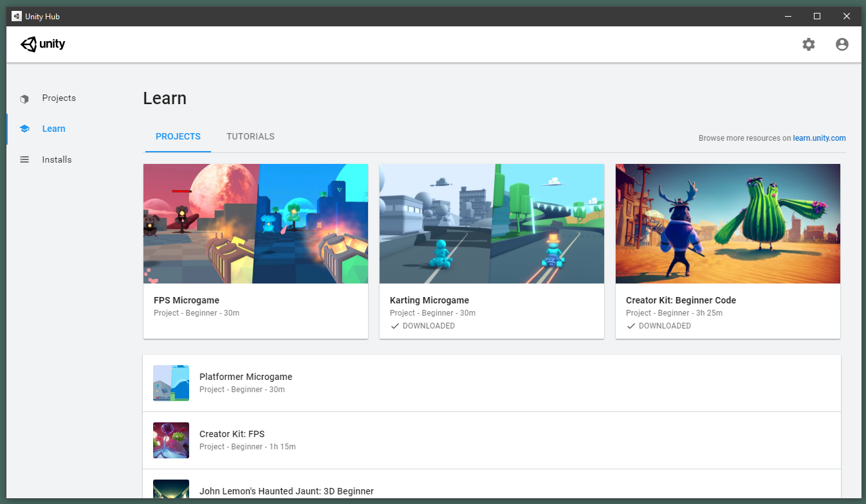
Task: Open Creator Kit: Beginner Code card image
Action: tap(728, 224)
